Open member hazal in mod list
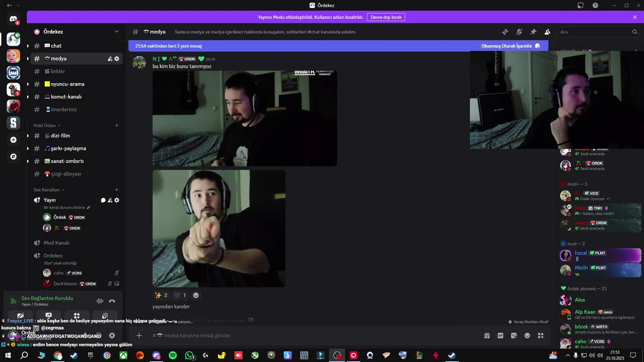The height and width of the screenshot is (362, 644). [601, 255]
